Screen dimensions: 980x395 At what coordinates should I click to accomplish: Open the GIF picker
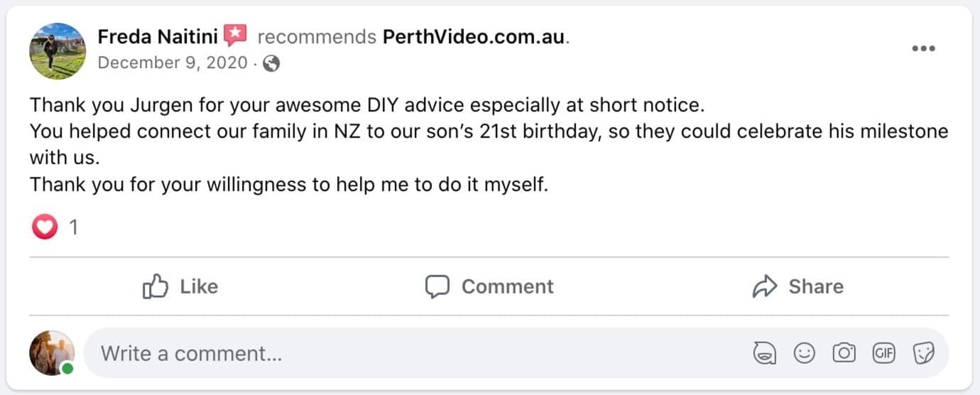(x=883, y=353)
